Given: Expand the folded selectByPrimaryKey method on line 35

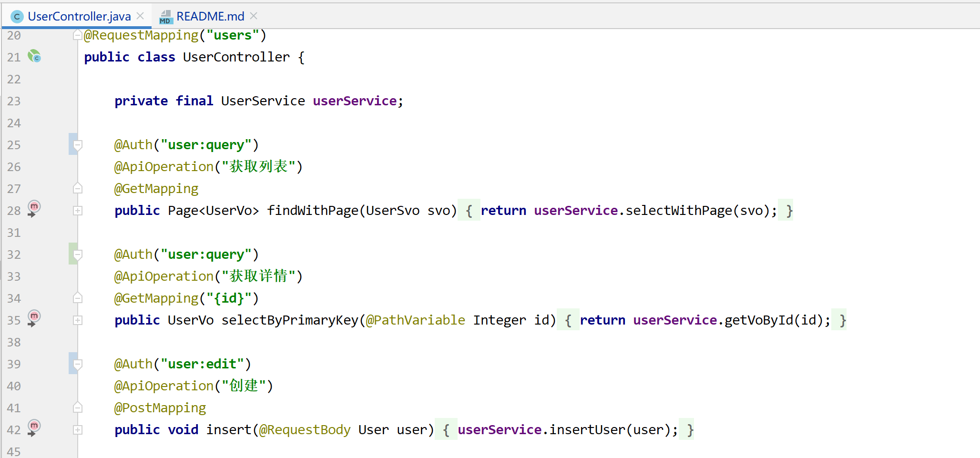Looking at the screenshot, I should [78, 320].
